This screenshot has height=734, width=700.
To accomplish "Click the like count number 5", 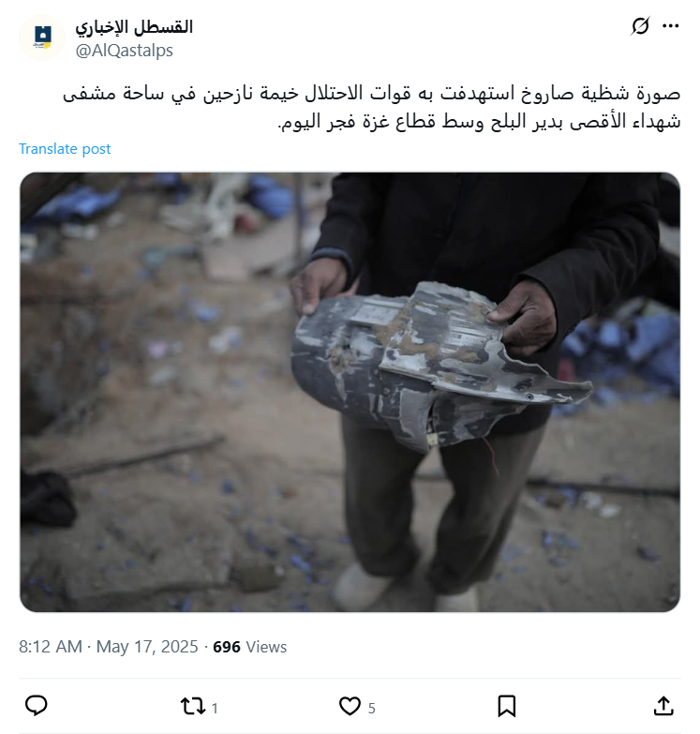I will (x=371, y=709).
